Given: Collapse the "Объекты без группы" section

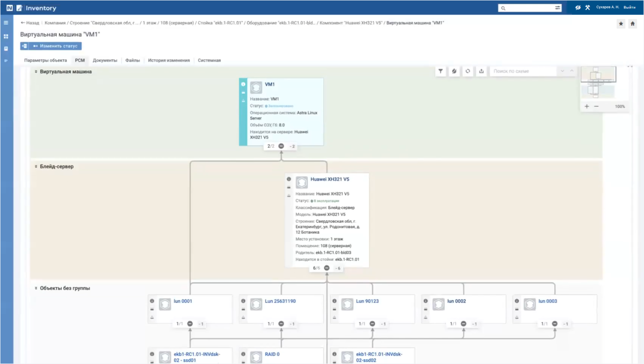Looking at the screenshot, I should point(36,289).
